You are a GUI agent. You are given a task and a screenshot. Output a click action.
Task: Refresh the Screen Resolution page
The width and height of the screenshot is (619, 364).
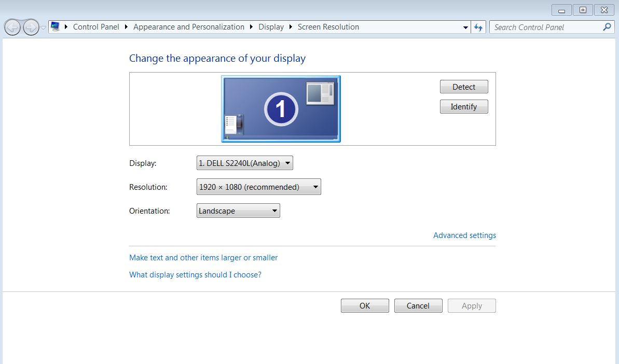click(x=478, y=27)
